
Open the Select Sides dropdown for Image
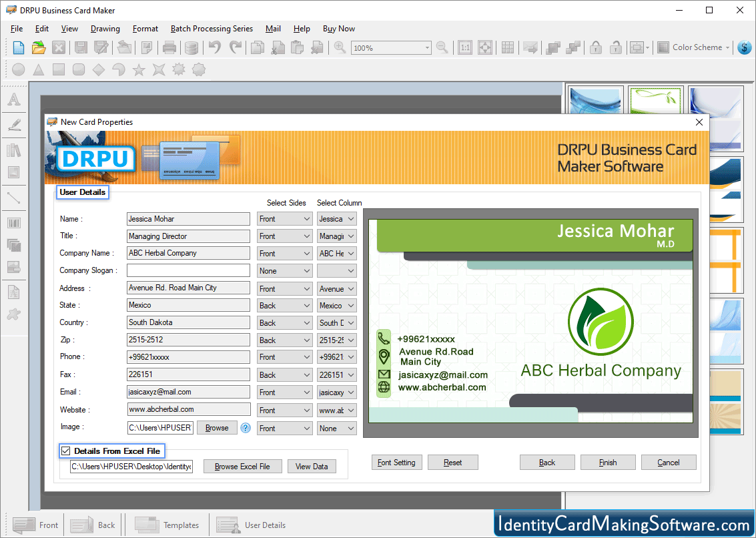[284, 429]
